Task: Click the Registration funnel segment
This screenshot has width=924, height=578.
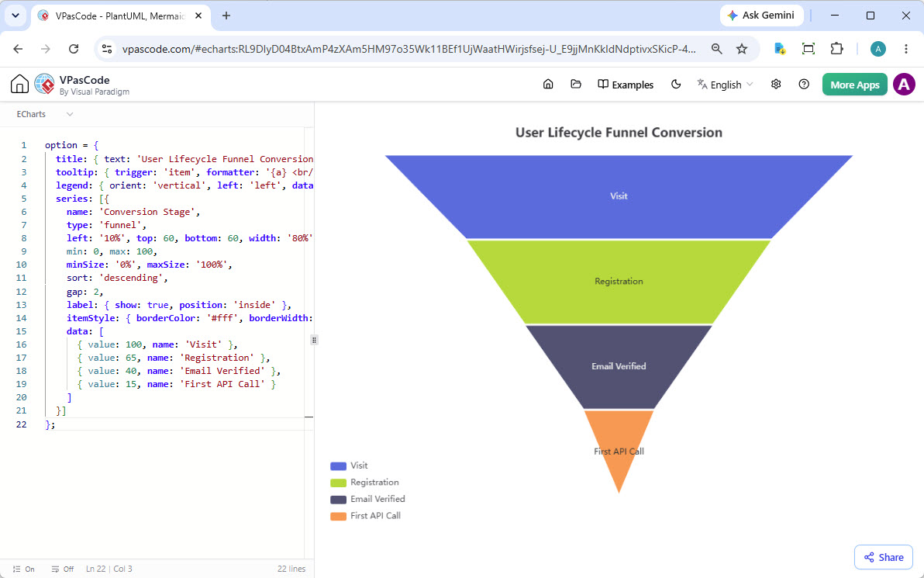Action: [619, 282]
